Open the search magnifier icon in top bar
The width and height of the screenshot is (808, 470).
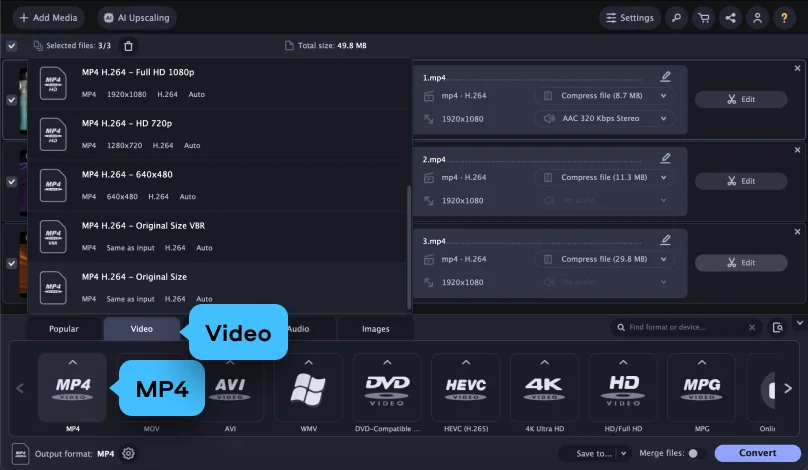tap(678, 18)
